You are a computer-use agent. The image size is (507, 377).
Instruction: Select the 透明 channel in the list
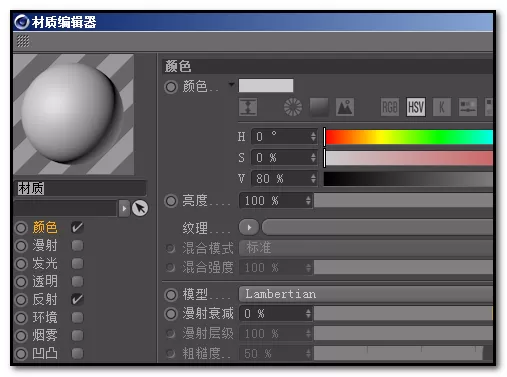pyautogui.click(x=45, y=282)
